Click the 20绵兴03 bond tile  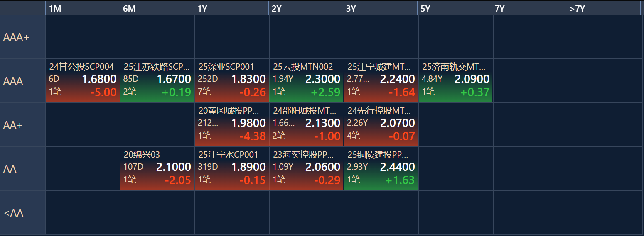[157, 169]
